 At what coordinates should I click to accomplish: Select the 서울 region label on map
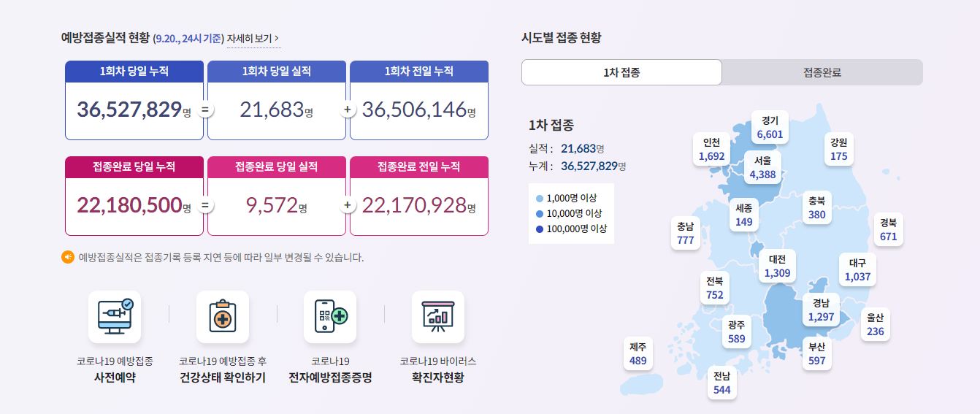pos(762,167)
